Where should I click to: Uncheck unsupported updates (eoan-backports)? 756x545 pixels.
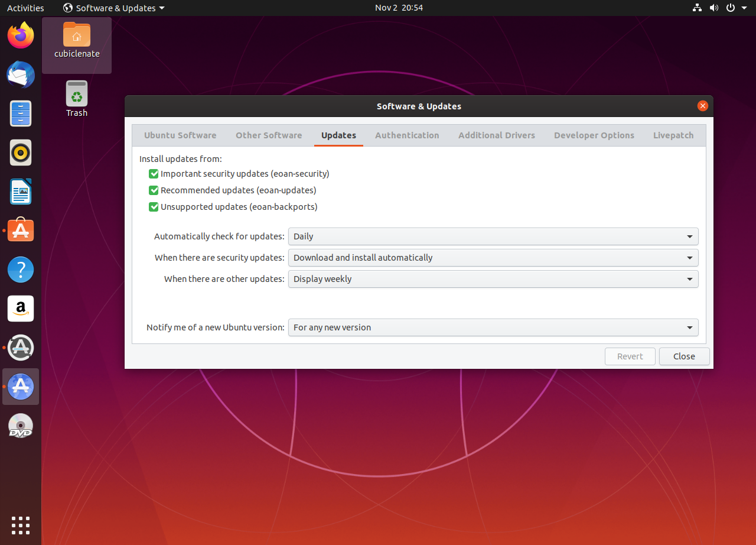click(154, 207)
